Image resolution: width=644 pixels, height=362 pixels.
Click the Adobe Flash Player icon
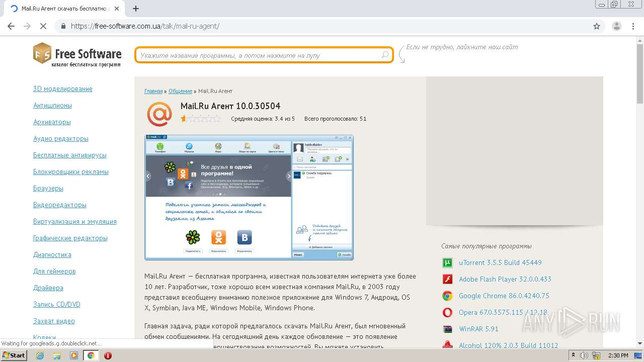point(447,279)
